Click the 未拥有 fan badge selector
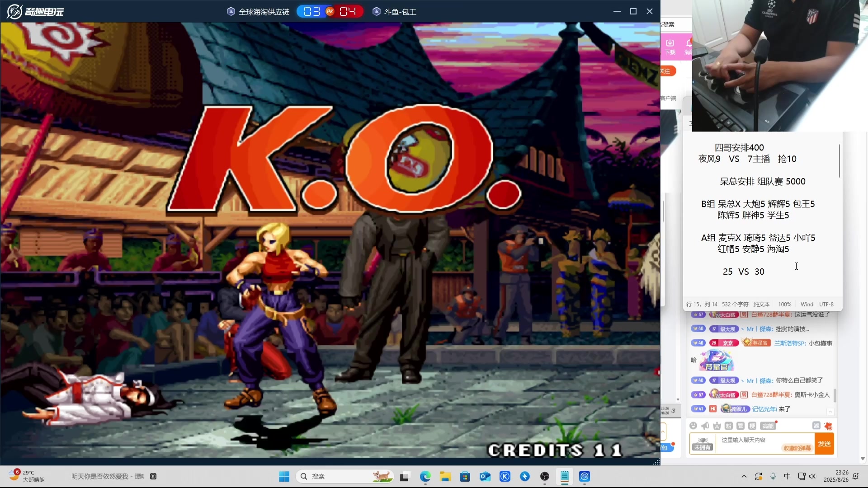The width and height of the screenshot is (868, 488). tap(703, 444)
